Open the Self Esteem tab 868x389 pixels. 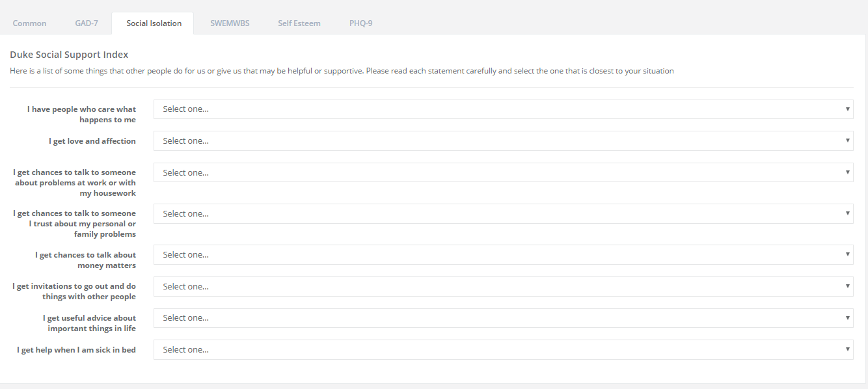pyautogui.click(x=299, y=23)
